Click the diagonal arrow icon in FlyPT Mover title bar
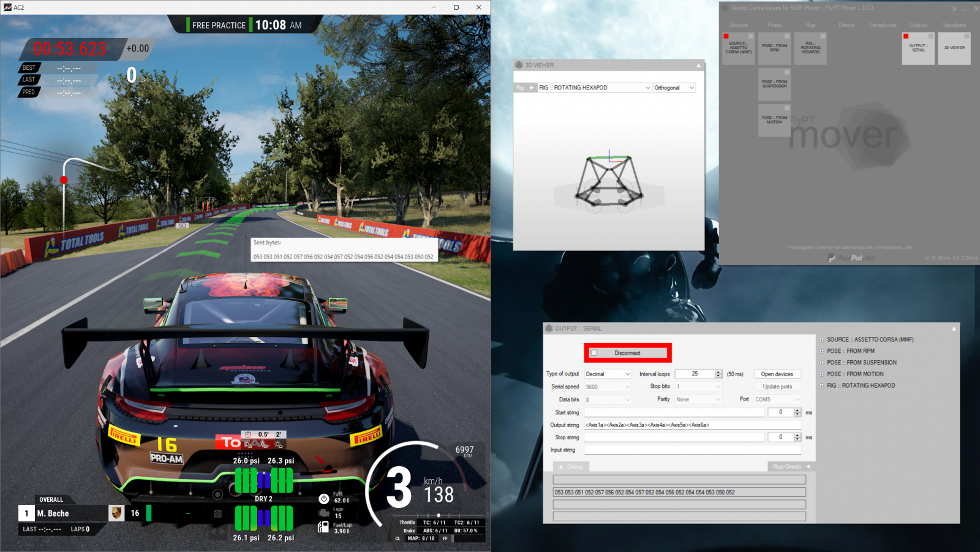This screenshot has height=552, width=980. coord(954,8)
